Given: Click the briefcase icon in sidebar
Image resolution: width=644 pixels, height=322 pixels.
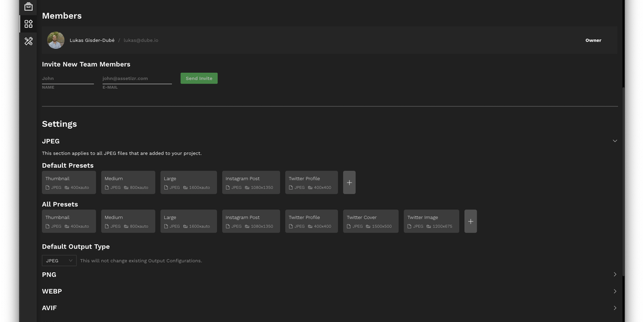Looking at the screenshot, I should [28, 7].
